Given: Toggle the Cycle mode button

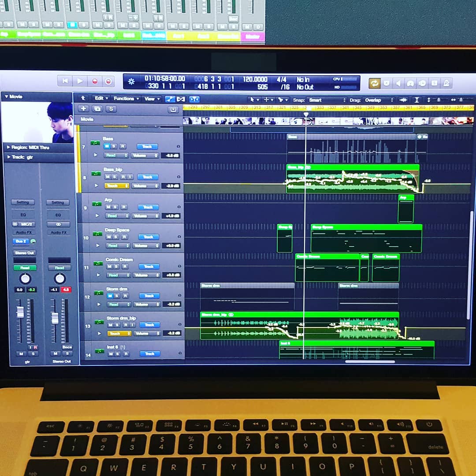Looking at the screenshot, I should pyautogui.click(x=375, y=83).
